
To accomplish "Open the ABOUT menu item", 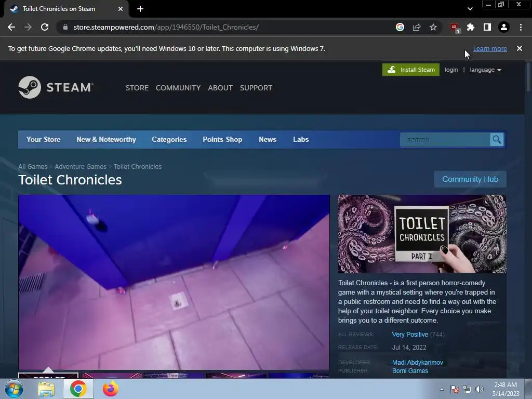I will pyautogui.click(x=220, y=88).
